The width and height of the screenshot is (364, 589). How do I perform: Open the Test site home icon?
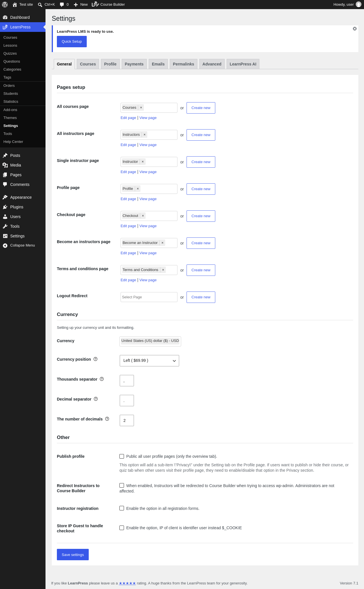point(15,5)
